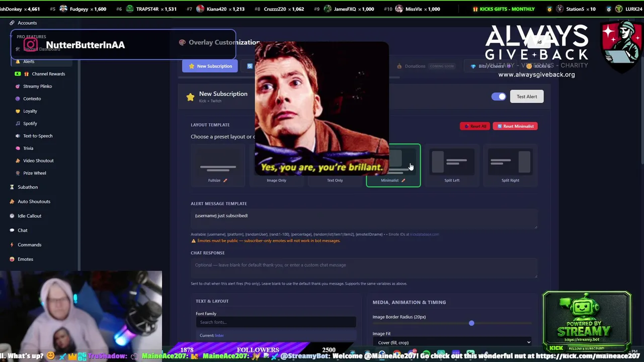Select the Split Left layout template
This screenshot has width=644, height=362.
(452, 166)
